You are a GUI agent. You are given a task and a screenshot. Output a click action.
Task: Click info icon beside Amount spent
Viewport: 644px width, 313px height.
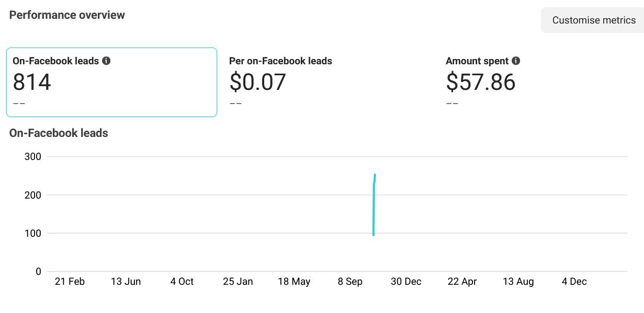pyautogui.click(x=516, y=61)
